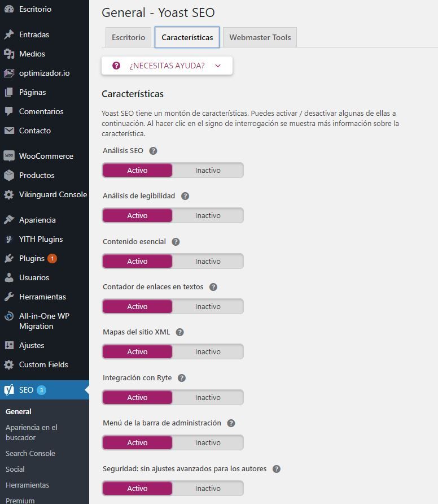Open SEO submenu Herramientas item

[27, 485]
